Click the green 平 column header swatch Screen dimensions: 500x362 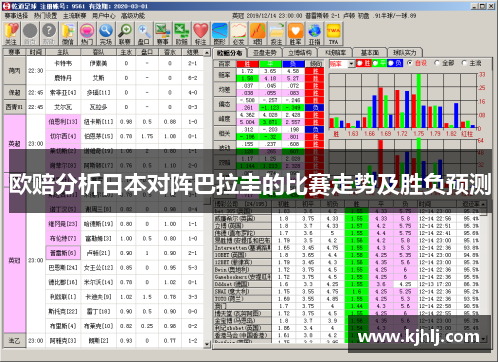270,64
